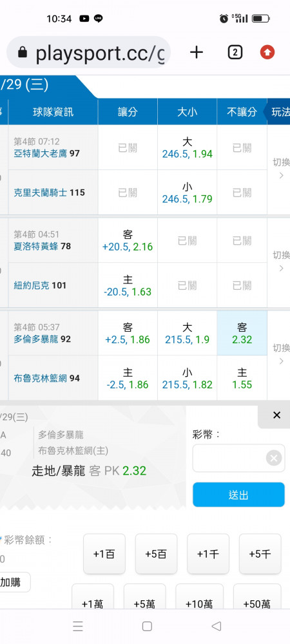Select 主 1.55 moneyline for 布魯克林籃網
Image resolution: width=290 pixels, height=644 pixels.
pos(242,378)
